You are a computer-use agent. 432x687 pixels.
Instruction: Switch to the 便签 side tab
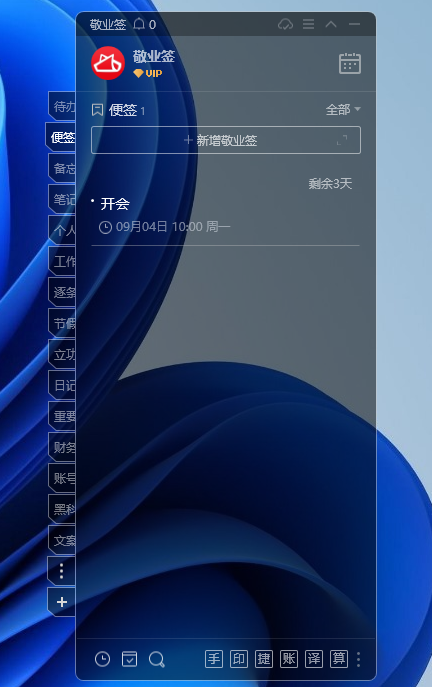pyautogui.click(x=61, y=137)
